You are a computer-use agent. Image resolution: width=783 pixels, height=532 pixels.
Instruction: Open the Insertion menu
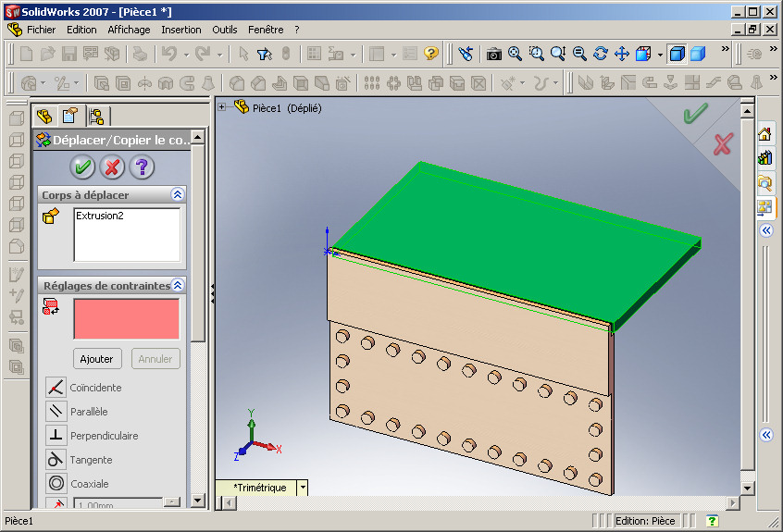180,30
